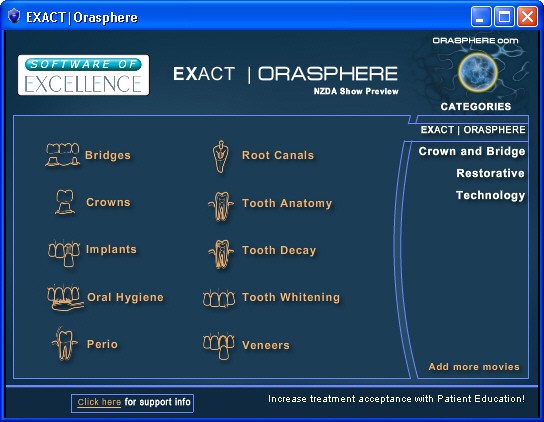The height and width of the screenshot is (422, 544).
Task: Click the Perio tooth icon
Action: 65,344
